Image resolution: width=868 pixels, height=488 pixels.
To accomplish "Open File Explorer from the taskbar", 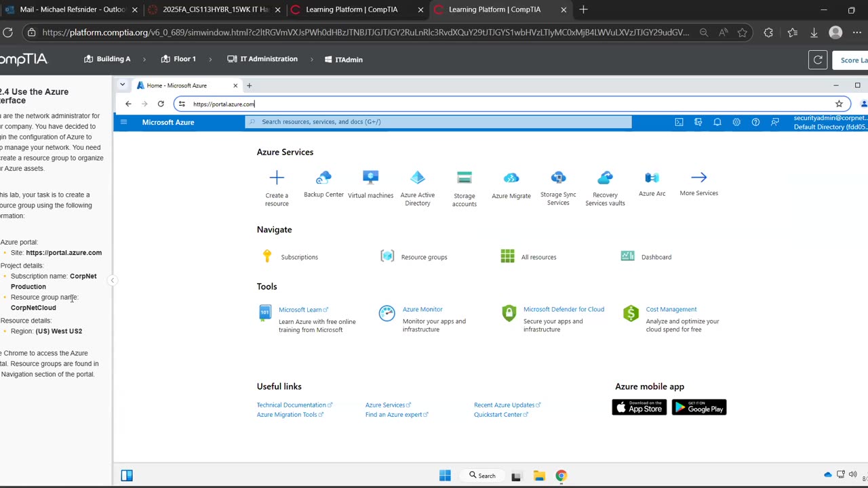I will [539, 476].
